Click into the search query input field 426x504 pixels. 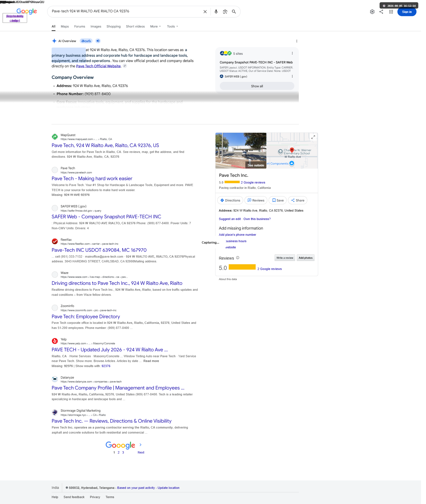click(x=125, y=11)
